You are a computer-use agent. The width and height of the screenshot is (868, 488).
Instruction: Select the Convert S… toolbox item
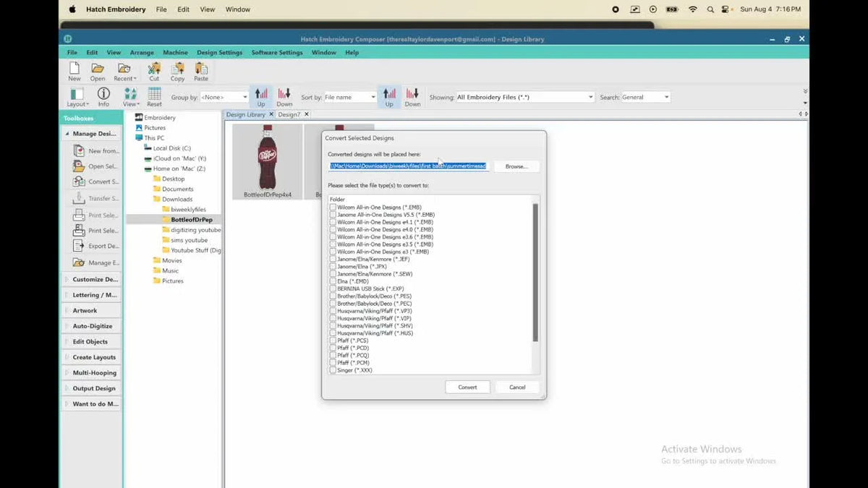coord(96,181)
